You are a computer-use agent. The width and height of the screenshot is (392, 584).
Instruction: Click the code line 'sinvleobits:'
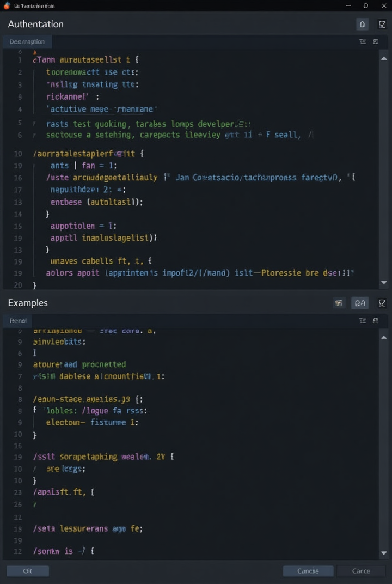point(59,342)
